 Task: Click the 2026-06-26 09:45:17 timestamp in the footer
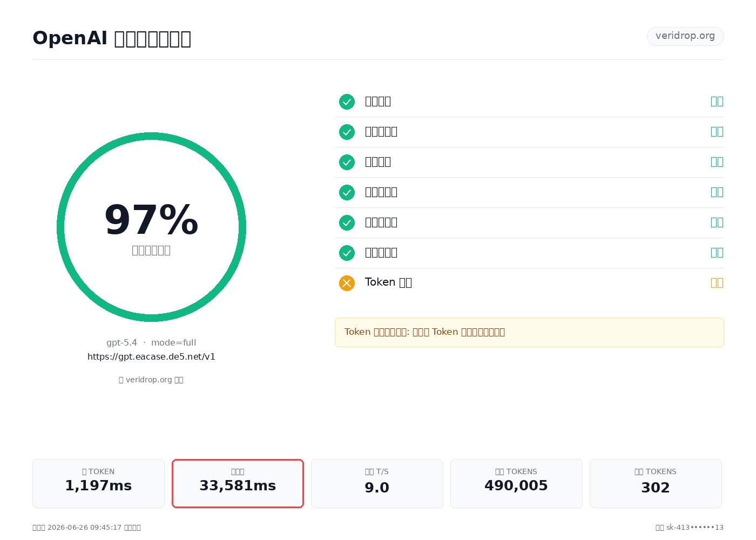point(84,528)
